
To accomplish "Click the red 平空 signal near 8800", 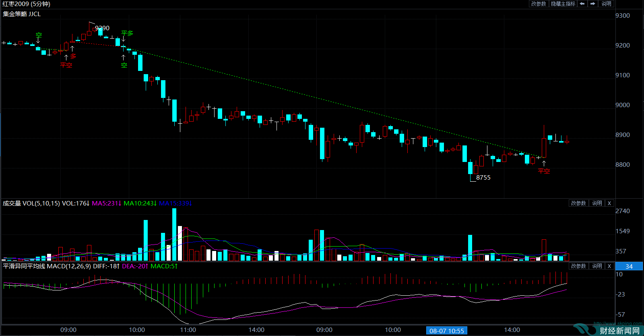I will point(544,171).
